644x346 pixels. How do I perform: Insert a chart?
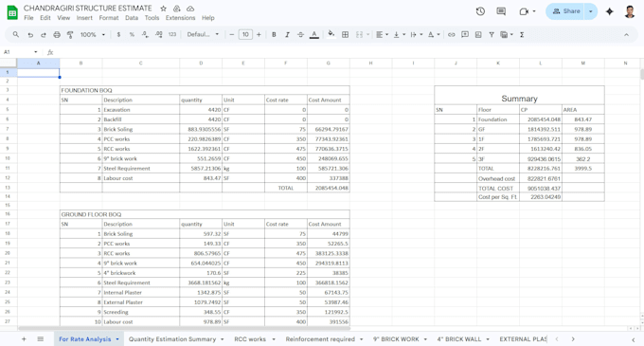coord(478,35)
